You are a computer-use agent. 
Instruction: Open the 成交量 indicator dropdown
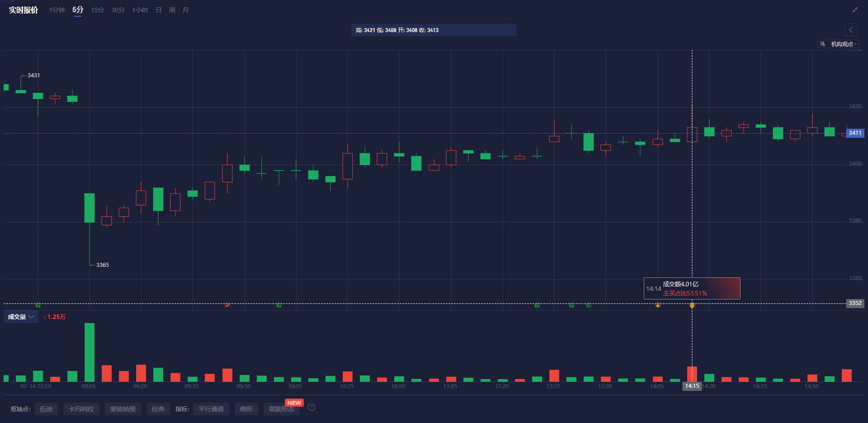21,317
